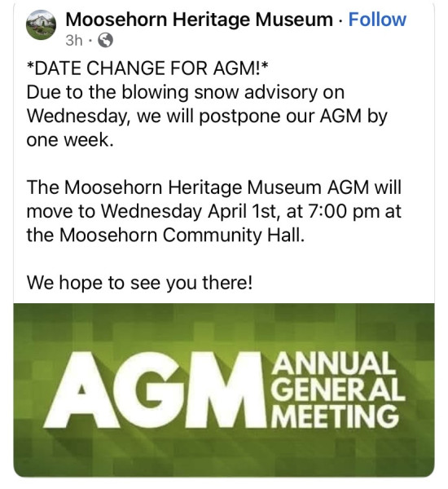This screenshot has height=489, width=448.
Task: Click the blowing snow advisory sentence line
Action: click(x=186, y=93)
